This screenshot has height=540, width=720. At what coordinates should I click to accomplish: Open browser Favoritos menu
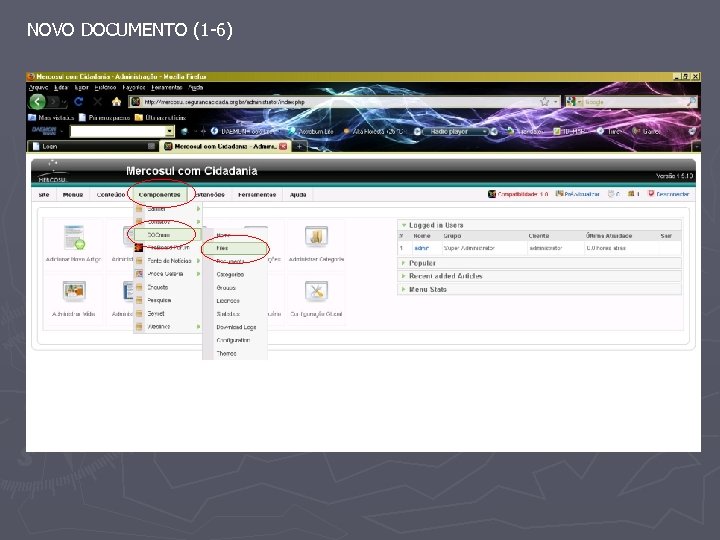coord(134,87)
